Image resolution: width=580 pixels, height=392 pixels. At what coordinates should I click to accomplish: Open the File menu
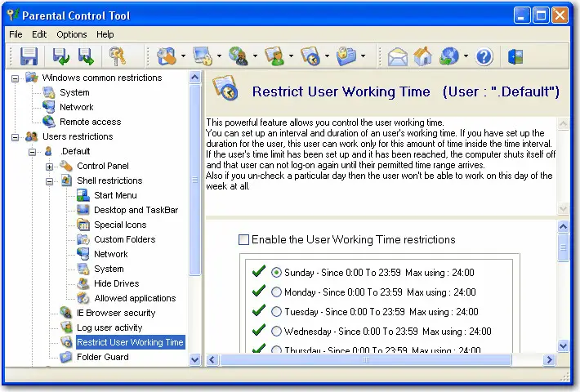pos(16,34)
